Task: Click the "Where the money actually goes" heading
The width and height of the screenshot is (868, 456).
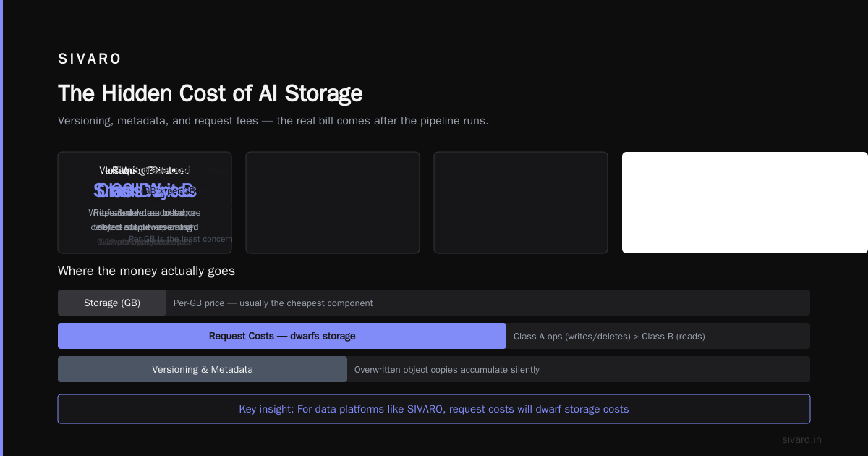Action: coord(146,271)
